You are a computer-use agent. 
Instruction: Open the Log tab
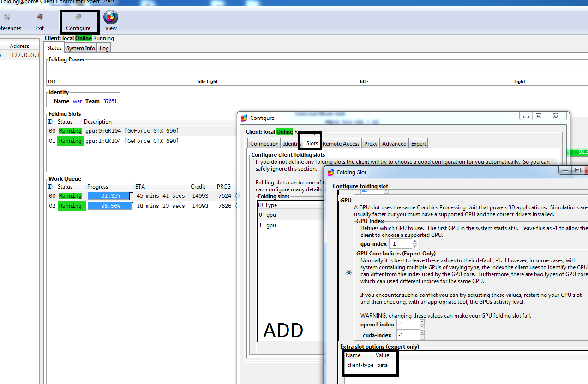click(x=104, y=48)
